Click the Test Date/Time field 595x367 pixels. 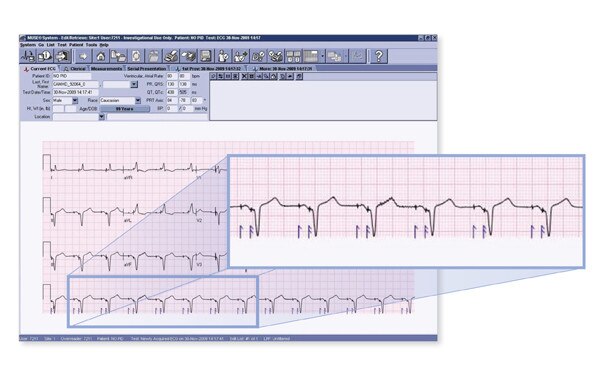tap(75, 92)
